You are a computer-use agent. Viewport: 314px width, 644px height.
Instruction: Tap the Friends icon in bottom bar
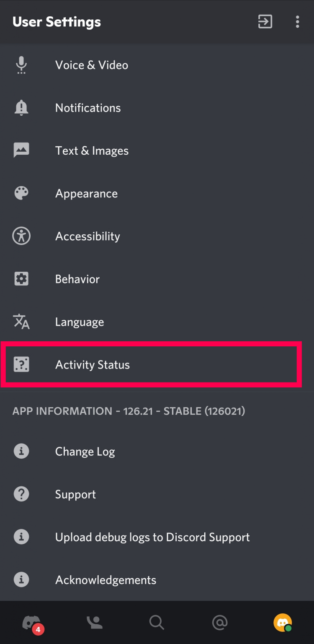(94, 622)
